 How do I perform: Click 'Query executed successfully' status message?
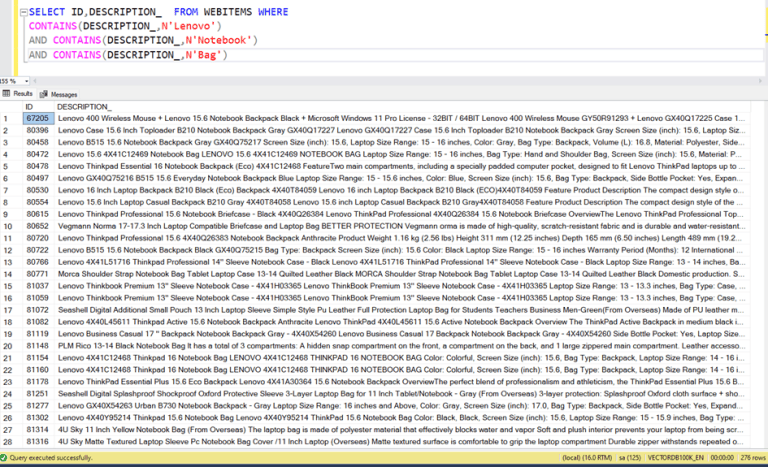51,458
